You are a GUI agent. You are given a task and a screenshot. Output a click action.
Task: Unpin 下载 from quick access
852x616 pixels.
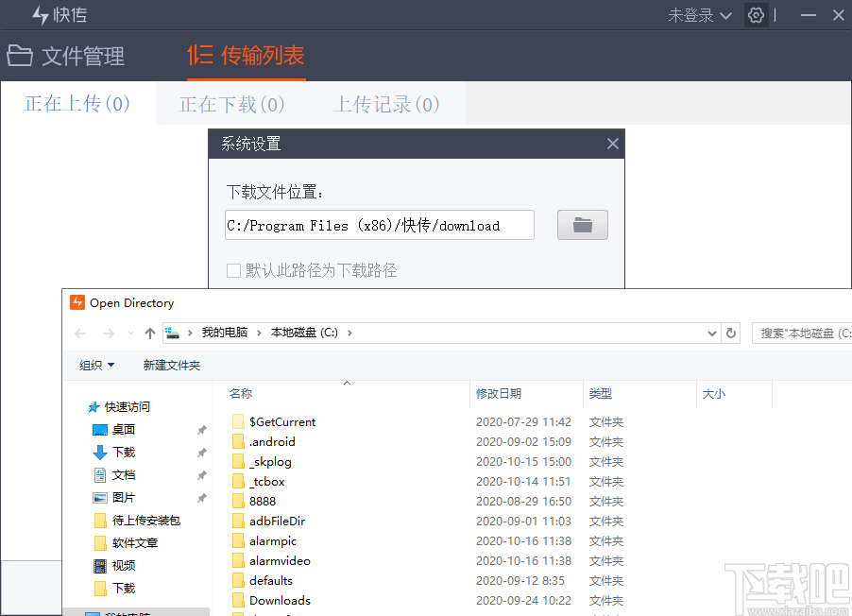(201, 453)
